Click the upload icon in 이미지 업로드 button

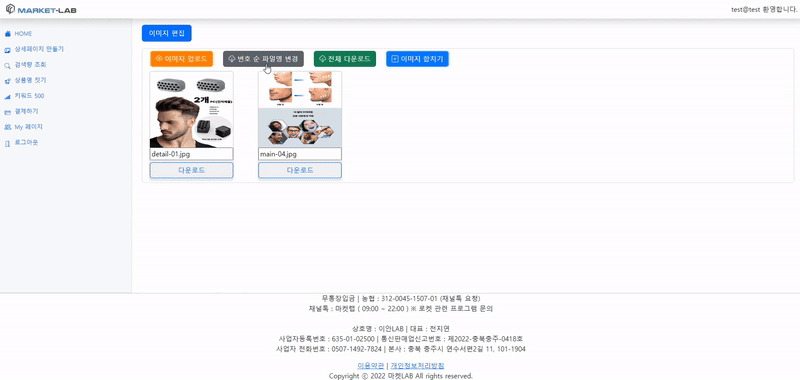pos(159,59)
